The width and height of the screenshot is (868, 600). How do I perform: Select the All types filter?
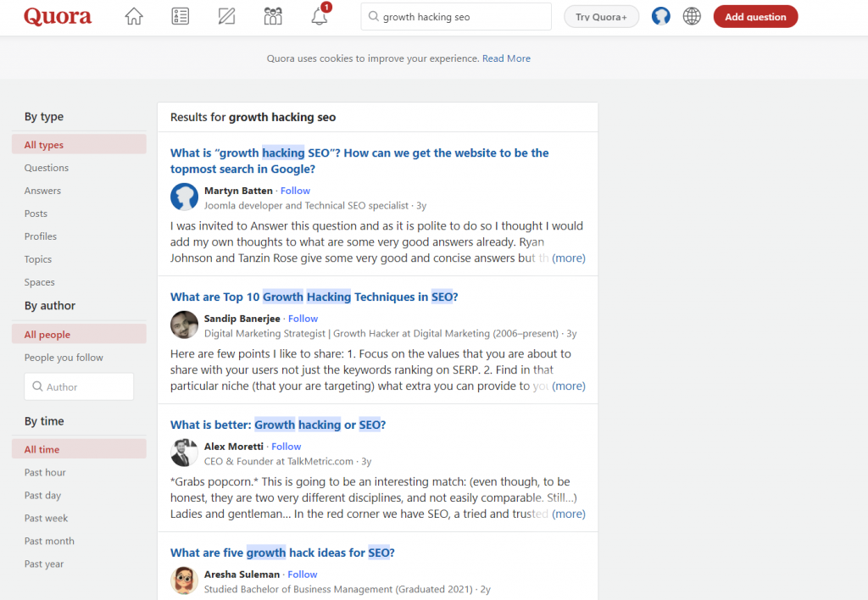point(79,144)
